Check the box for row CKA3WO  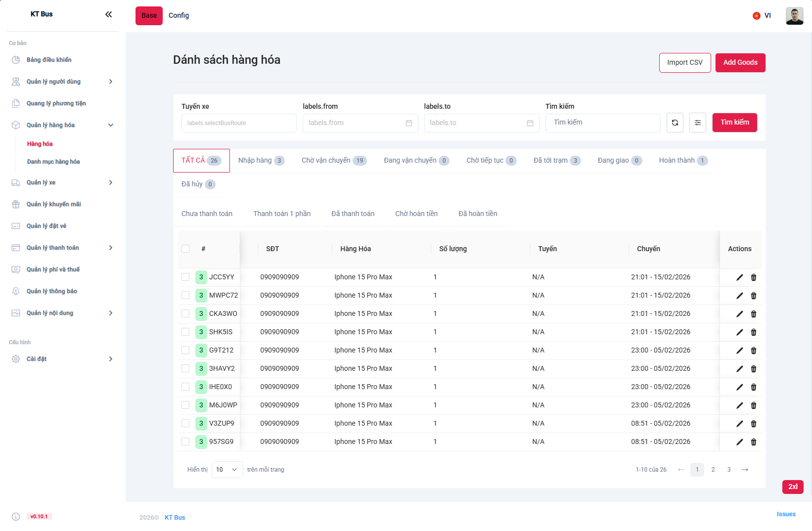tap(185, 313)
